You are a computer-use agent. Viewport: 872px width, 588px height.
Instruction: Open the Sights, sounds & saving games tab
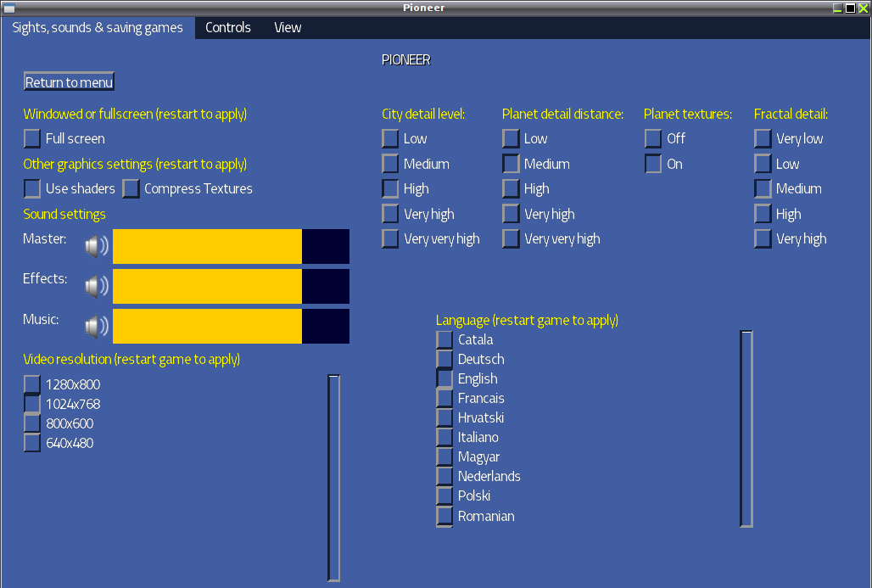coord(98,28)
